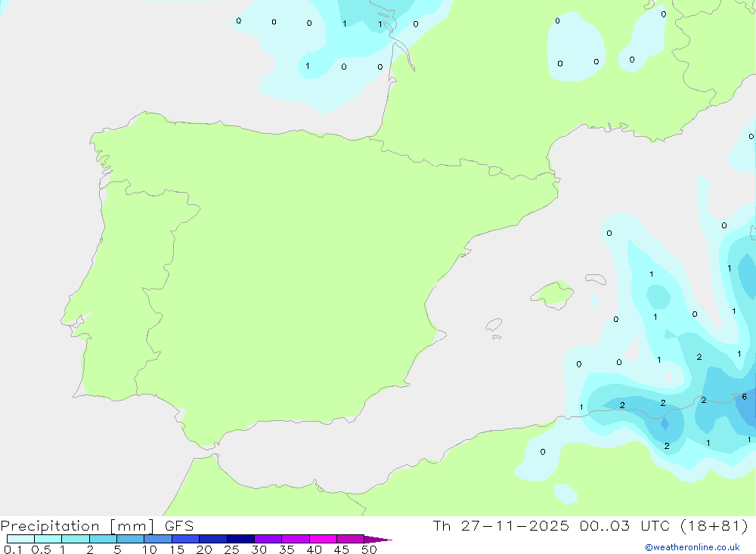Click the 1–2 mm legend color swatch
756x554 pixels.
tap(75, 539)
